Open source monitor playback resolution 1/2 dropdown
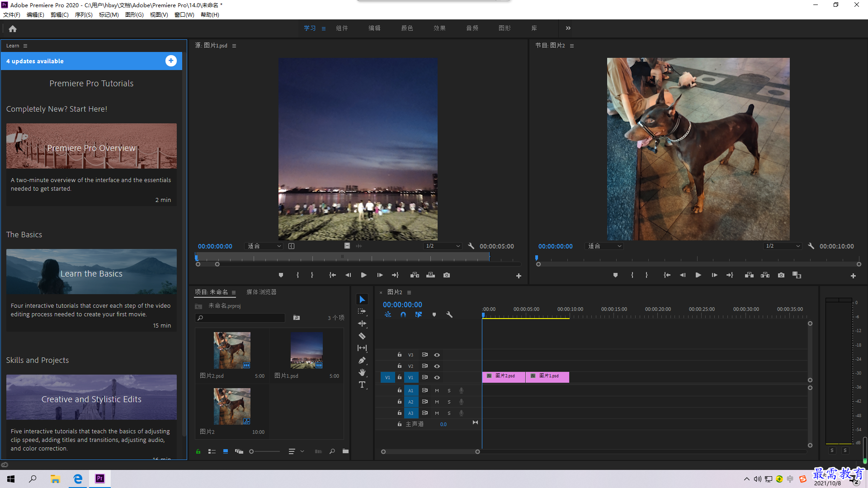Viewport: 868px width, 488px height. click(x=443, y=246)
